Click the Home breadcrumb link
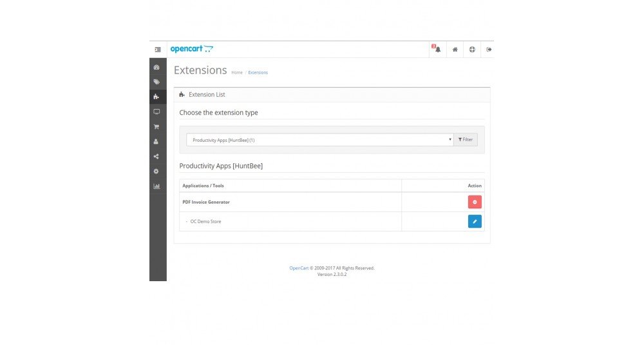This screenshot has height=345, width=644. click(x=236, y=72)
